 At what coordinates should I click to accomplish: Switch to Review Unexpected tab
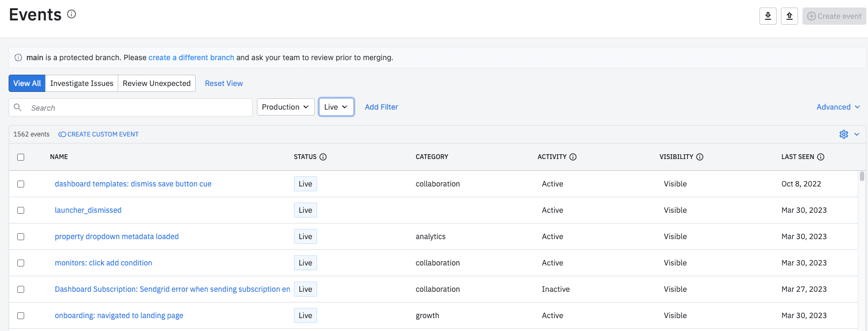pos(156,83)
